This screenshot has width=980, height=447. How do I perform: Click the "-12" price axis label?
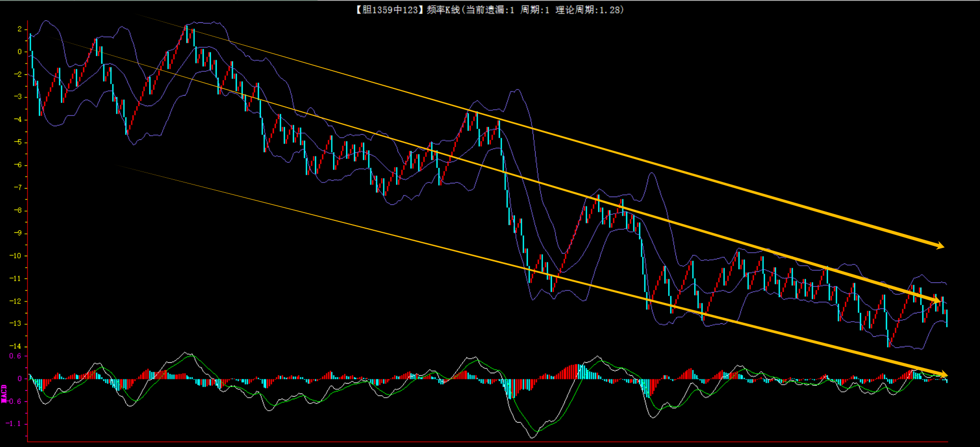[x=16, y=301]
